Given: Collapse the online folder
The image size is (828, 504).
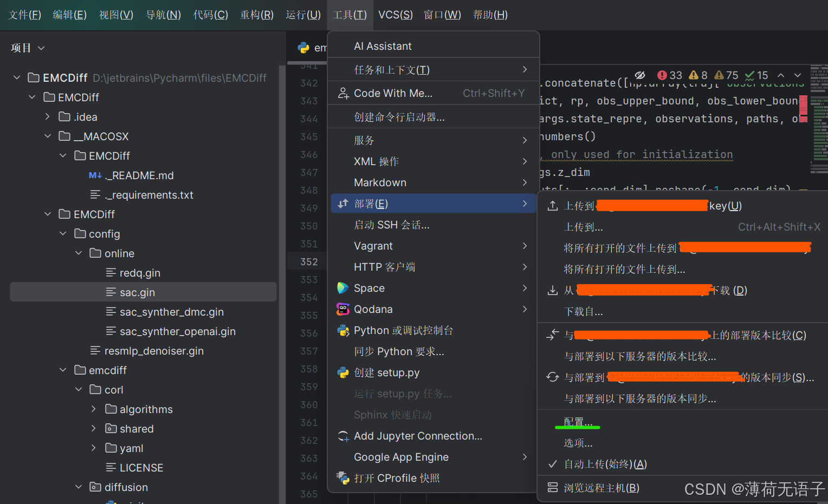Looking at the screenshot, I should click(79, 253).
